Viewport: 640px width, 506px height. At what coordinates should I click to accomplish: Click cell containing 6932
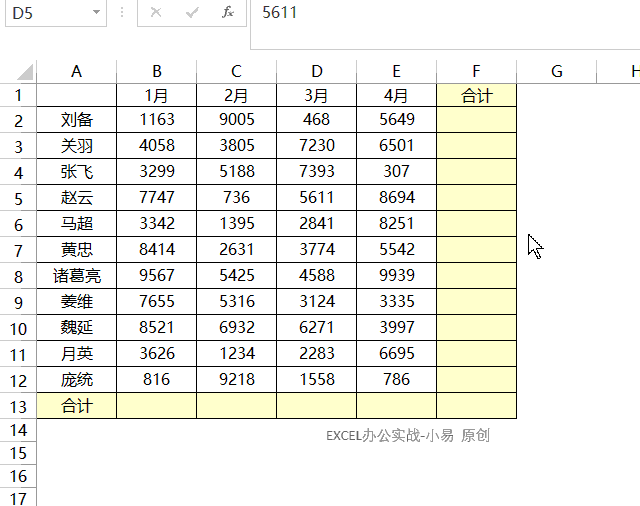coord(236,328)
